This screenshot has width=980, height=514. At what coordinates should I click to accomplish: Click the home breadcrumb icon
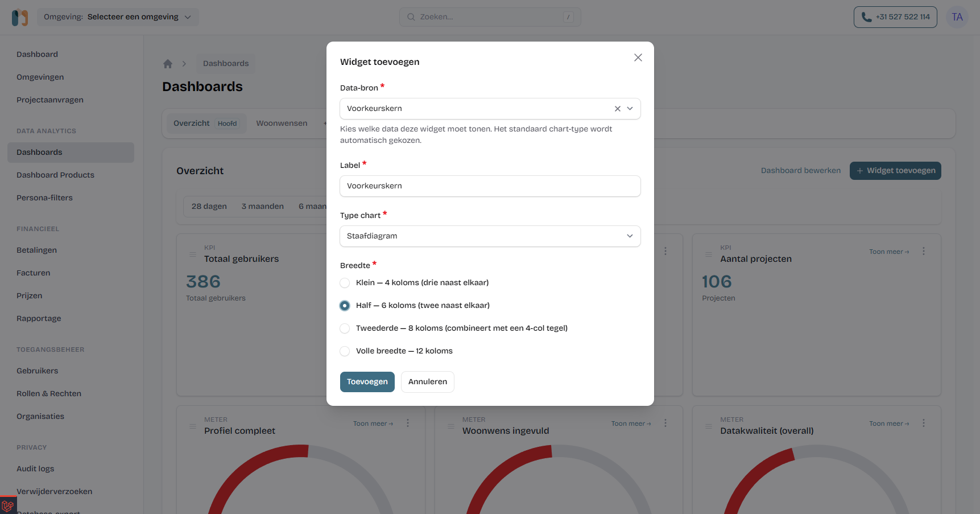(x=168, y=64)
